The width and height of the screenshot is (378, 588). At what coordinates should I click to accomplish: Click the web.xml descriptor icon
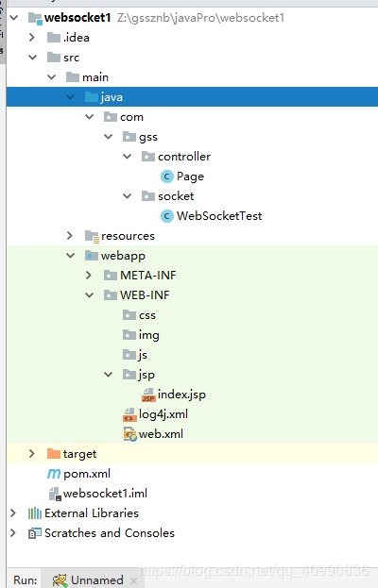[x=129, y=434]
